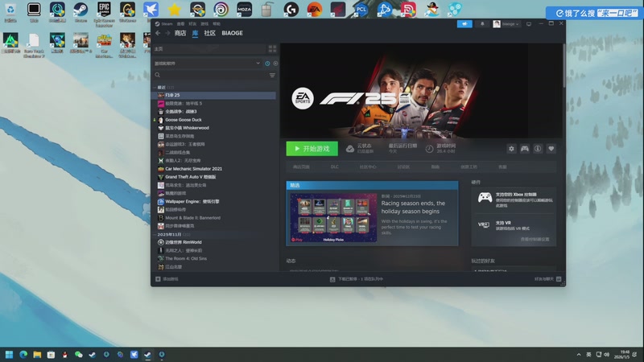Open the F1 25 manage settings gear
This screenshot has width=644, height=362.
(x=511, y=149)
